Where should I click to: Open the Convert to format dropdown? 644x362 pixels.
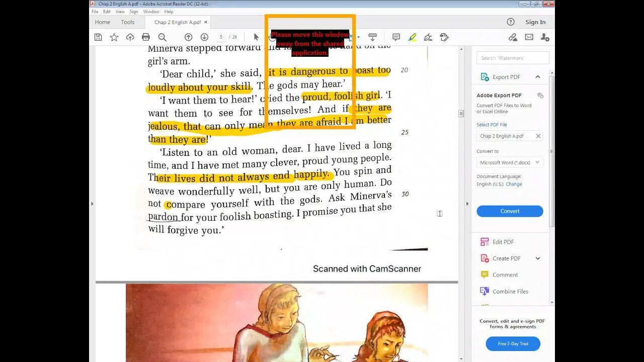(x=510, y=162)
